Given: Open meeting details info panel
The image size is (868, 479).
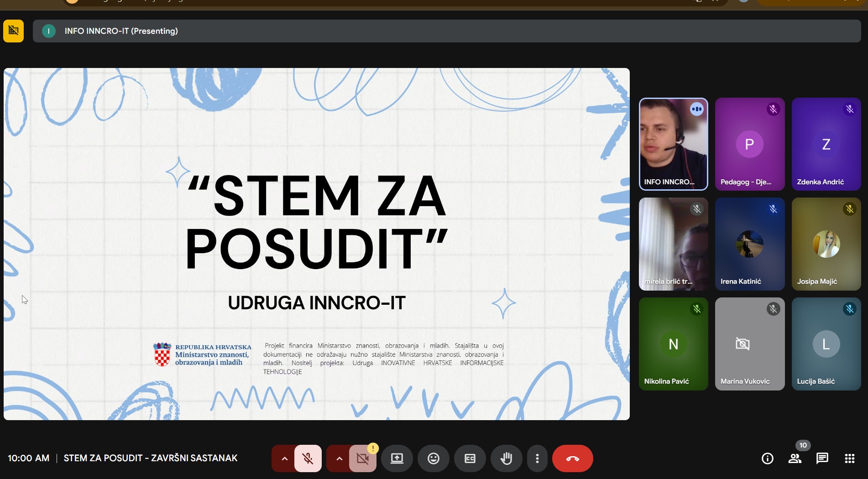Looking at the screenshot, I should pyautogui.click(x=767, y=458).
